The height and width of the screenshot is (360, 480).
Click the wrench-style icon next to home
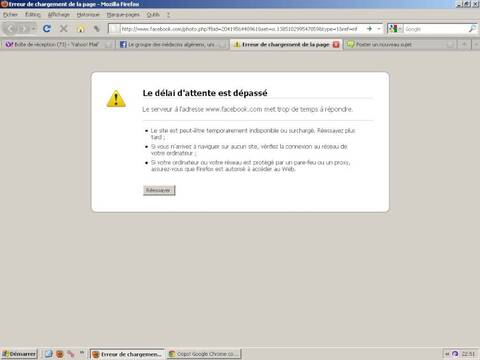(97, 29)
